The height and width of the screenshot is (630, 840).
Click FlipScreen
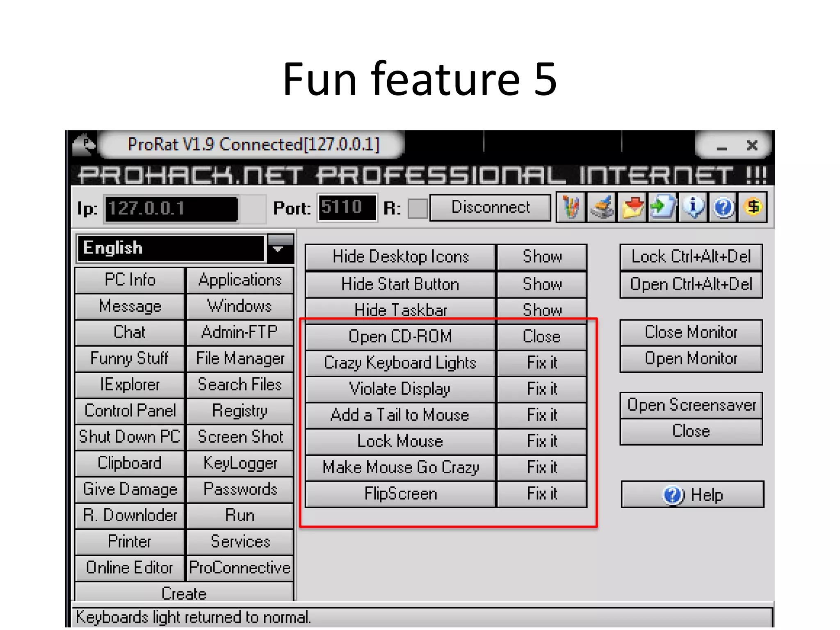tap(400, 494)
